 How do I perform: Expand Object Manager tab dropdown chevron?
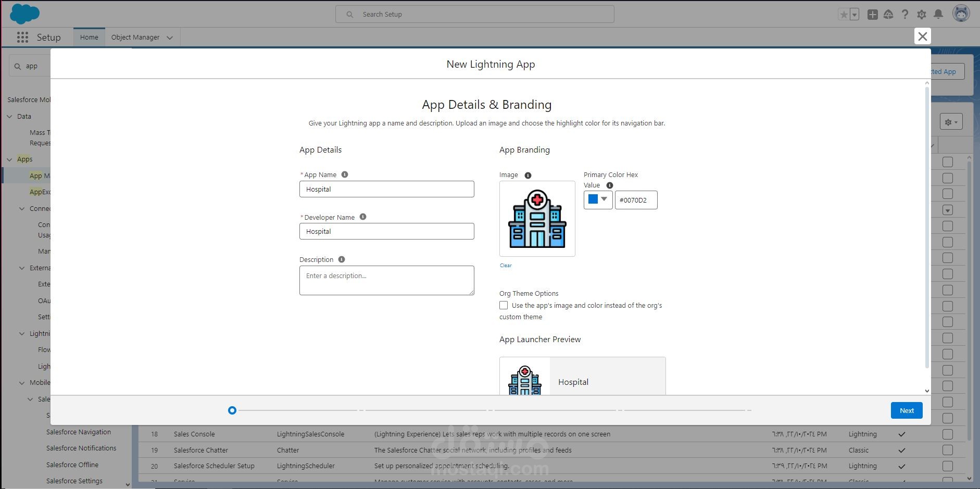(170, 37)
